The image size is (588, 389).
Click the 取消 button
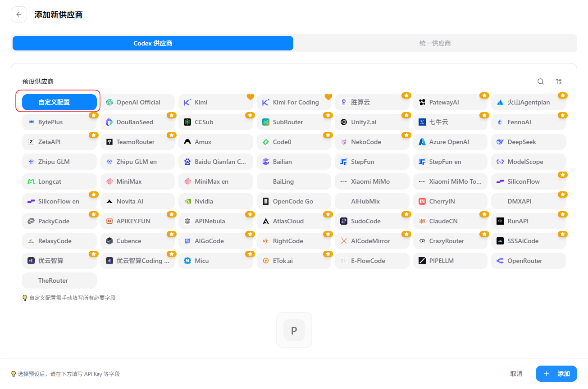516,374
